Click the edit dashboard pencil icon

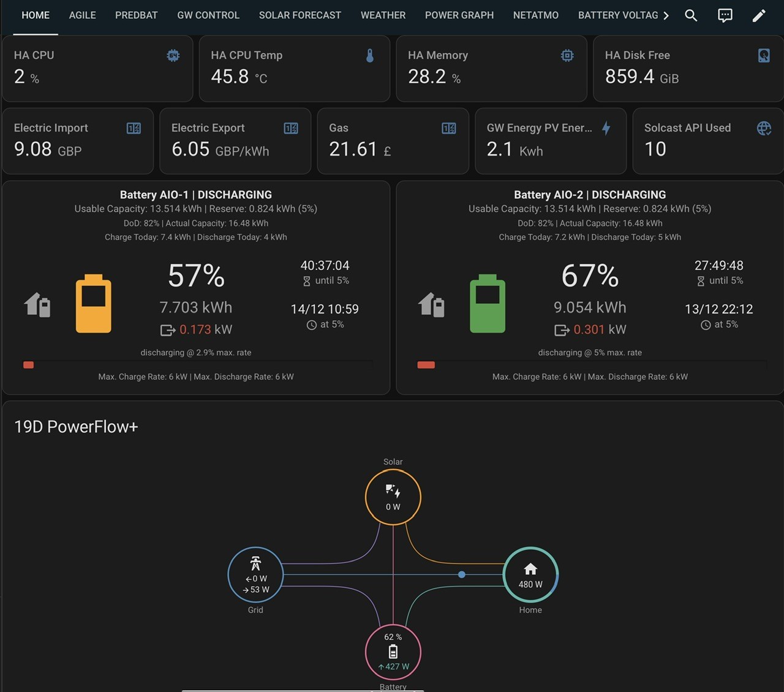[x=759, y=15]
